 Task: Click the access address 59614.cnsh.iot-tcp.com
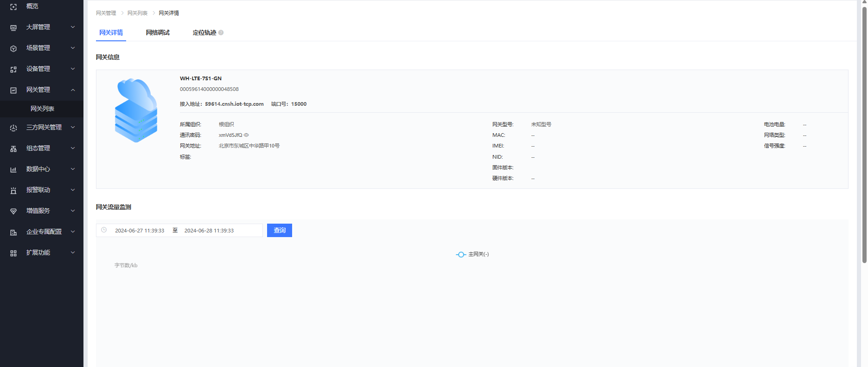234,104
